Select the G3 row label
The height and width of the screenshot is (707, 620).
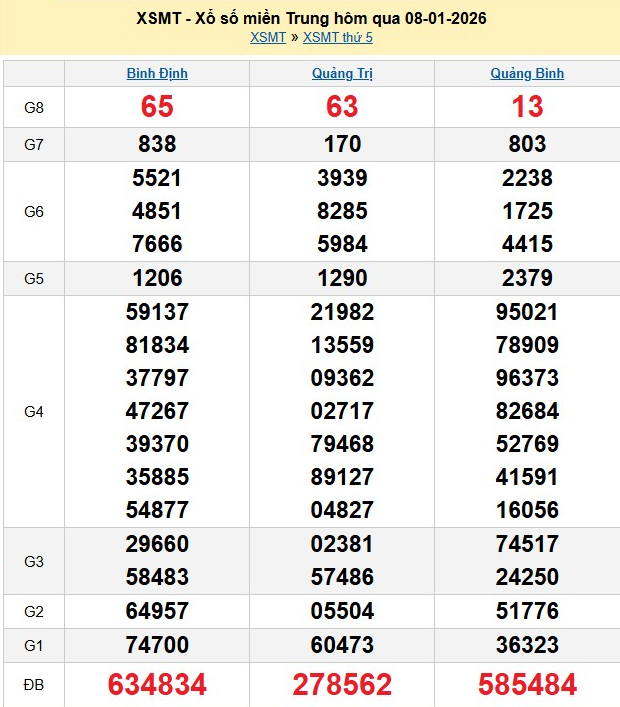tap(34, 562)
